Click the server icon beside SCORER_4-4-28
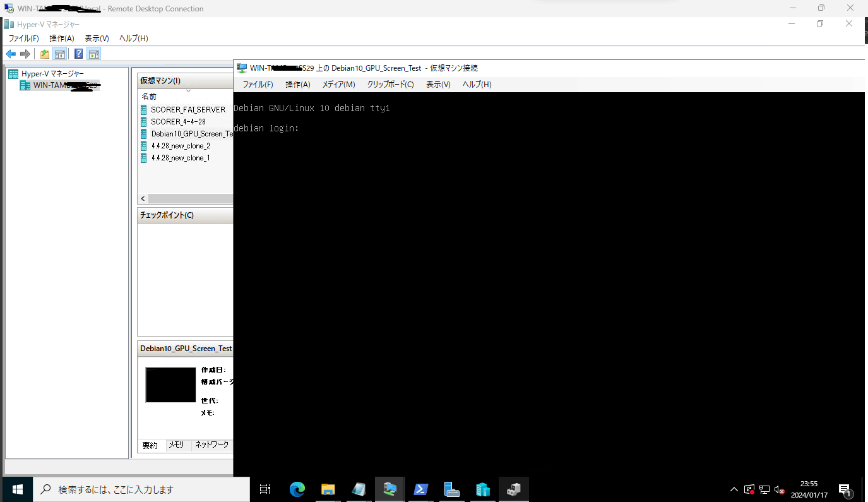 click(144, 121)
